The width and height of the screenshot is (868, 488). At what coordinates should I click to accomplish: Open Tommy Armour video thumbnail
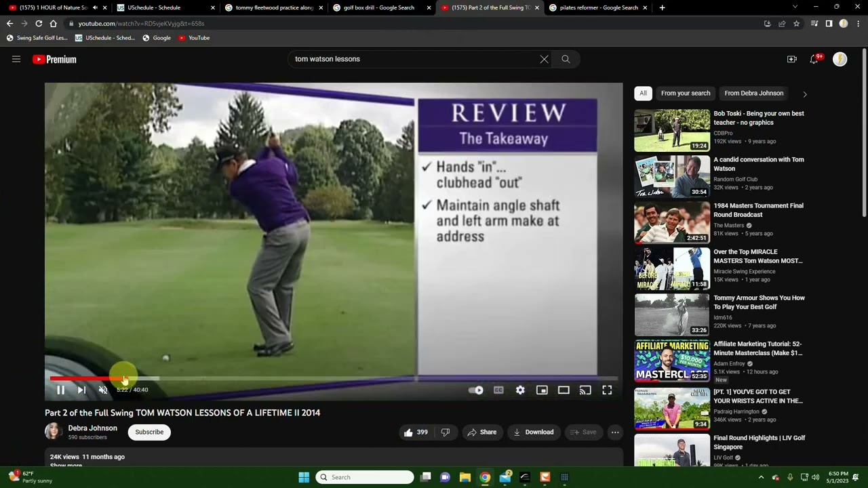pyautogui.click(x=672, y=314)
